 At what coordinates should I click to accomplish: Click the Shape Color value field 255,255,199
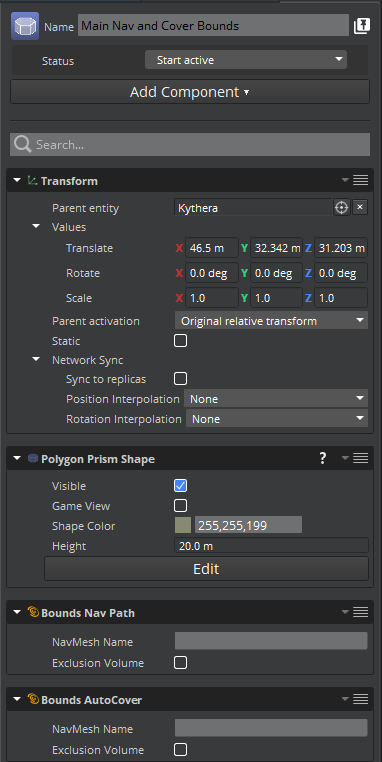tap(248, 525)
